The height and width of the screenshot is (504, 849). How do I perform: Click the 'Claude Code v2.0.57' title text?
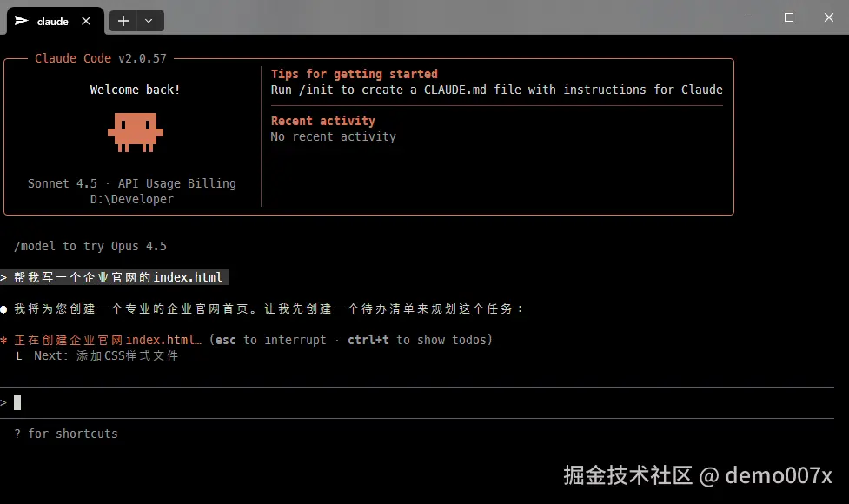click(x=101, y=58)
